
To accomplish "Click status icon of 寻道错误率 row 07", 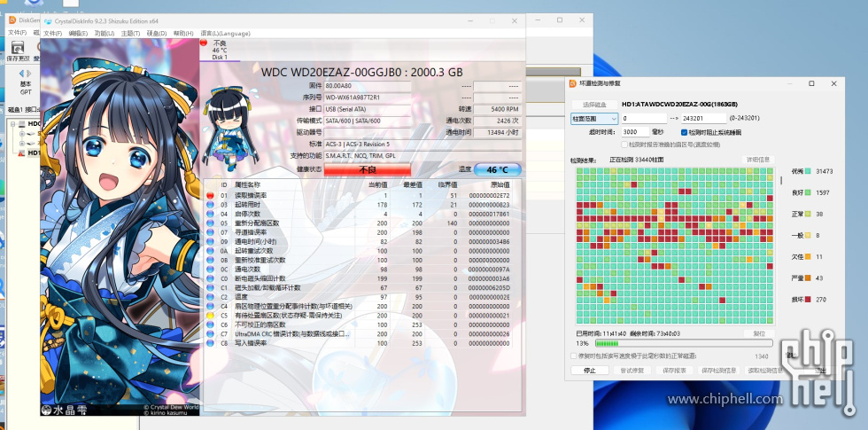I will 210,232.
